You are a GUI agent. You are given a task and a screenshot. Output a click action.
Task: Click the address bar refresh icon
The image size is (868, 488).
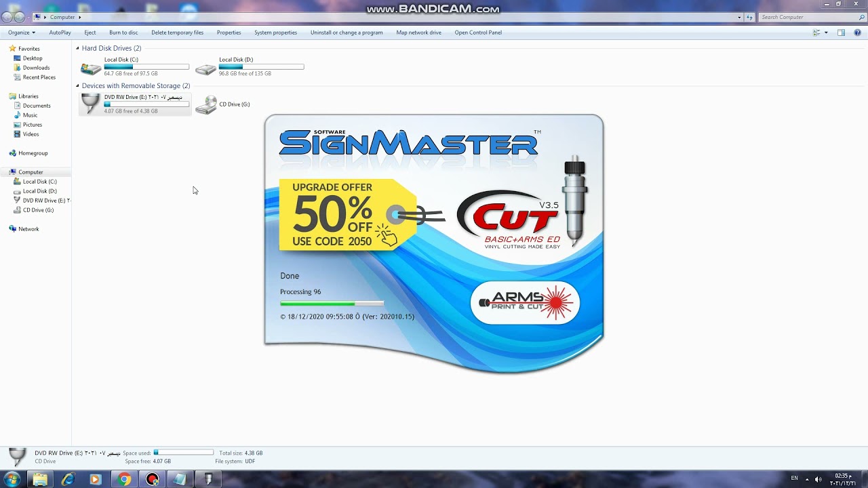tap(749, 17)
